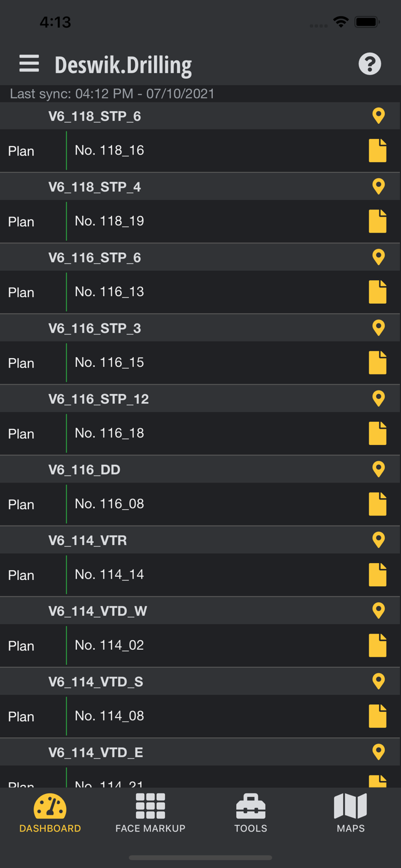Tap location pin for V6_116_DD
The width and height of the screenshot is (401, 868).
coord(378,469)
